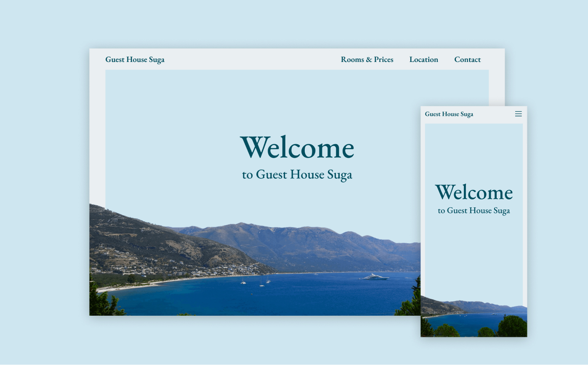Open the hamburger menu in mobile preview
The width and height of the screenshot is (588, 365).
[x=518, y=114]
